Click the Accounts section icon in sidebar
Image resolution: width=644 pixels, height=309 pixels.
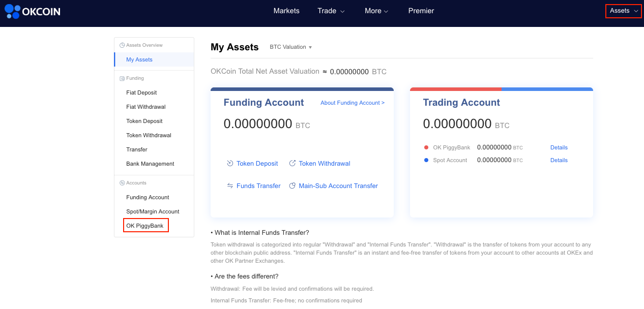pyautogui.click(x=122, y=183)
